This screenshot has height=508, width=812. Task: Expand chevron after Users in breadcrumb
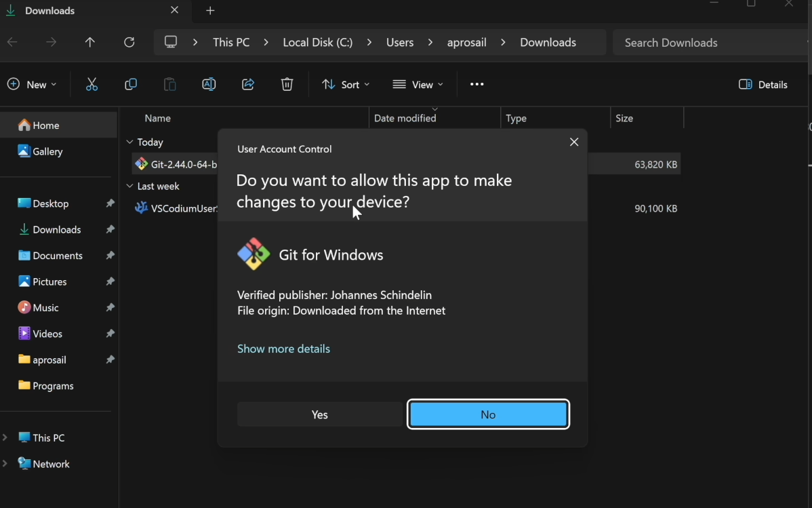click(430, 43)
